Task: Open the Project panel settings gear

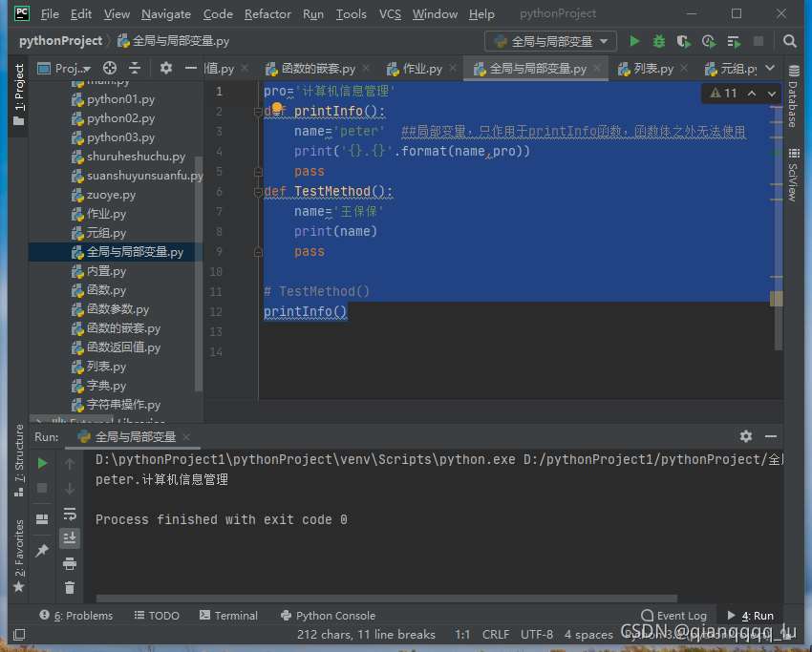Action: [x=165, y=68]
